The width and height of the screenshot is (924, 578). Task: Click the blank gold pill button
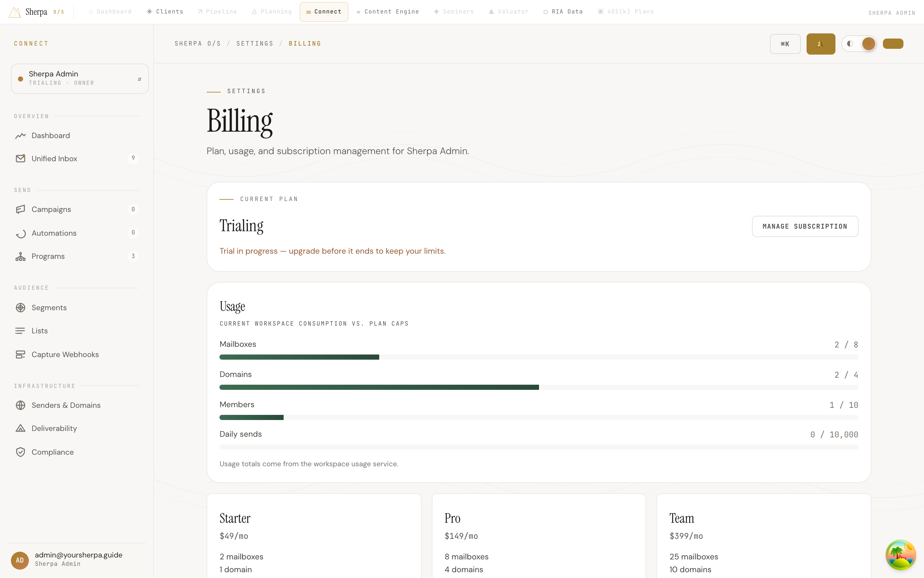click(x=893, y=44)
